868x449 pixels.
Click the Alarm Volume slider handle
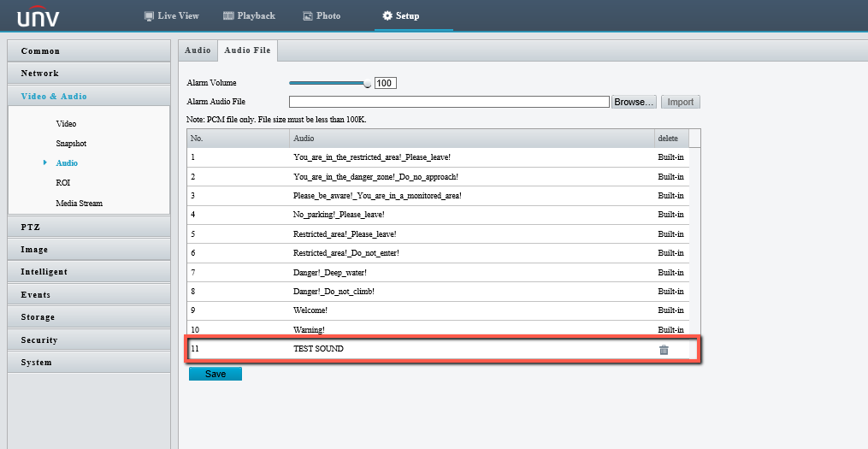(368, 84)
